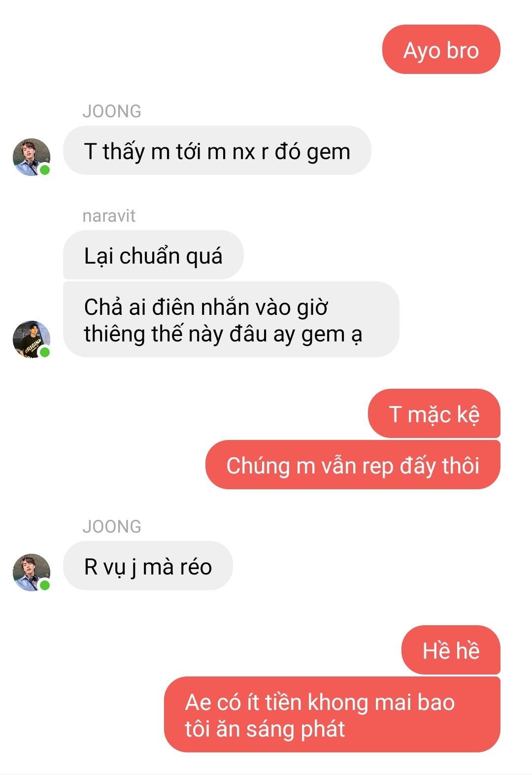Tap the 'Chả ai điên nhắn vào giờ thiêng' message

tap(231, 320)
